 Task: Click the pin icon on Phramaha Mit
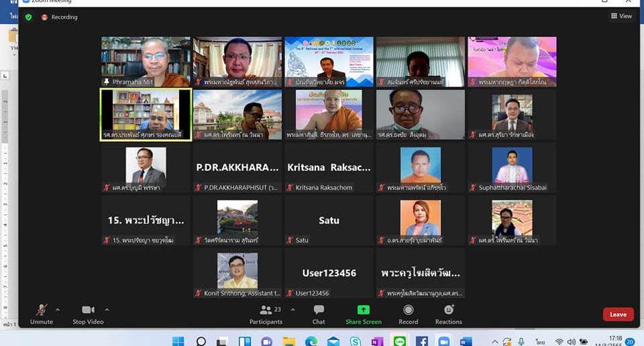coord(107,82)
